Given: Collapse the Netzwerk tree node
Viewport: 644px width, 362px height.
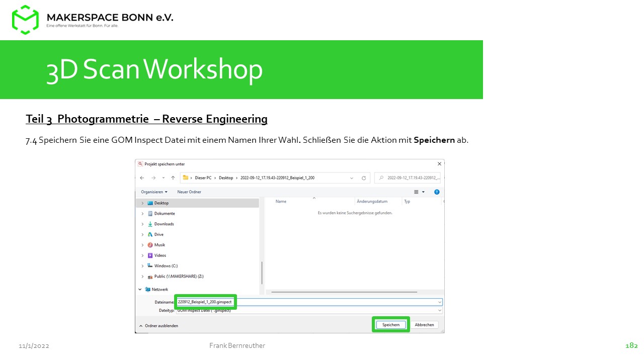Looking at the screenshot, I should click(x=140, y=290).
